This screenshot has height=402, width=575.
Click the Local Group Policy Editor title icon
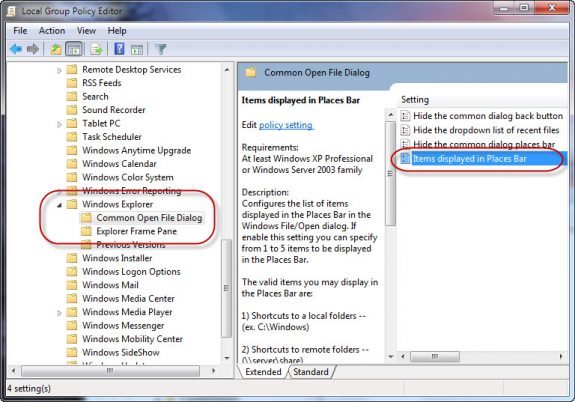[11, 11]
